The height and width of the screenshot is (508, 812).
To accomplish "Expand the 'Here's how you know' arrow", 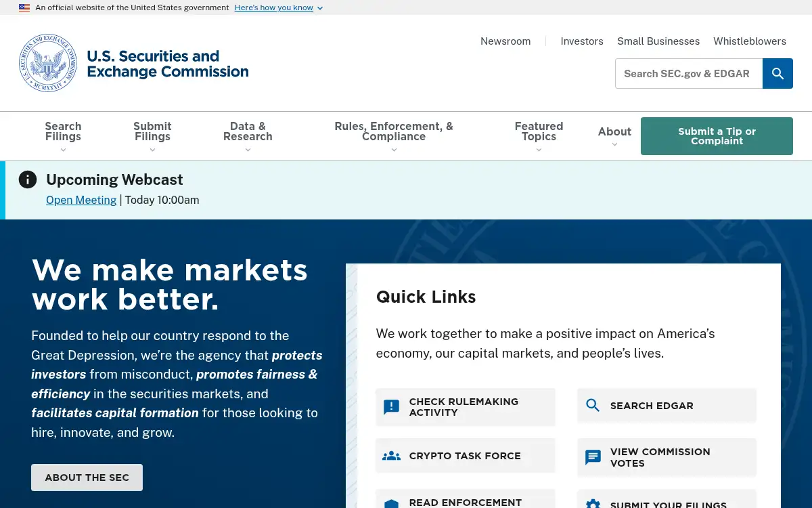I will 320,8.
